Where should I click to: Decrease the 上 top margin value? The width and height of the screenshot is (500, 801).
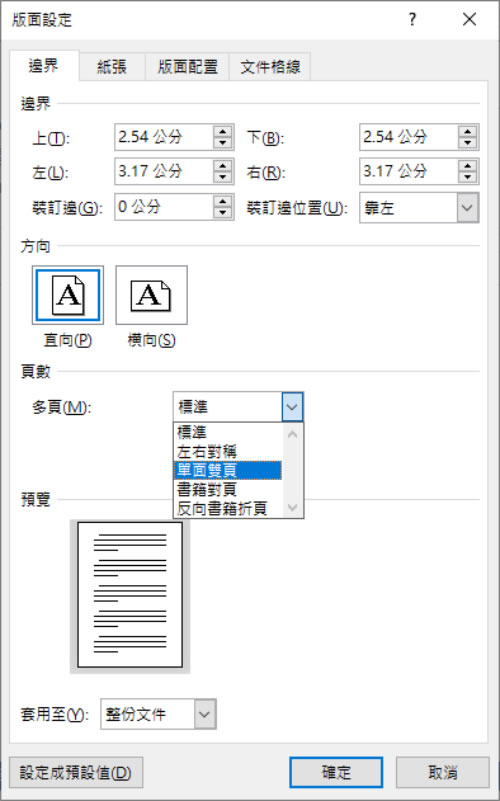pos(222,143)
